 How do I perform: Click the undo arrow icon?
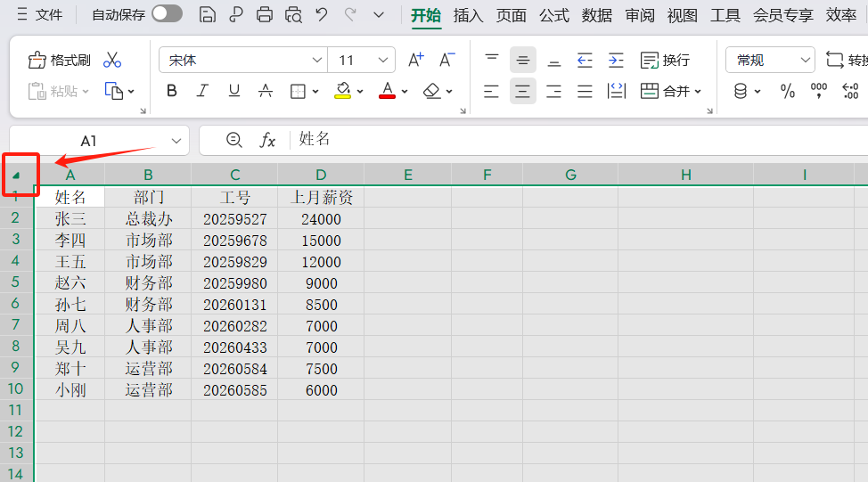(322, 14)
